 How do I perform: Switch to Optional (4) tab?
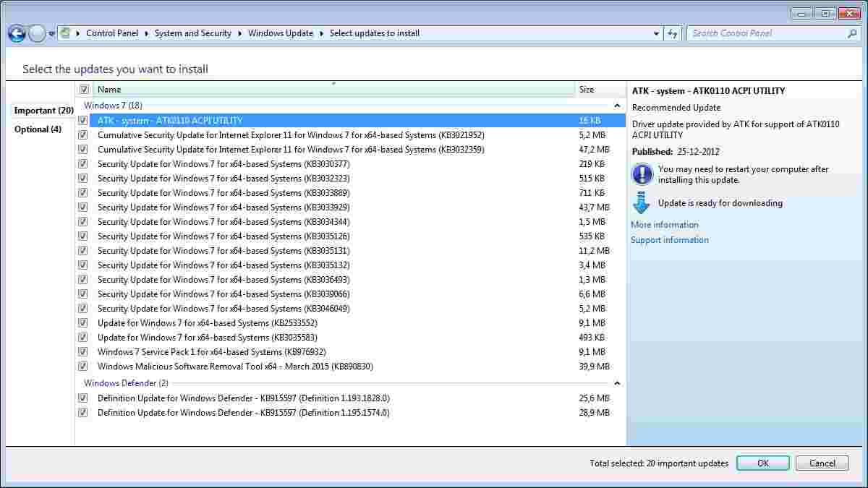point(38,129)
